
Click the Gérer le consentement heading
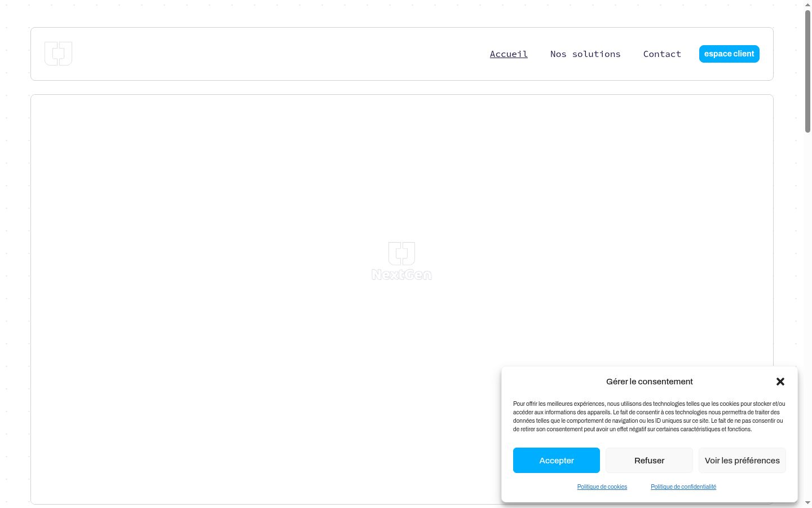[x=650, y=382]
